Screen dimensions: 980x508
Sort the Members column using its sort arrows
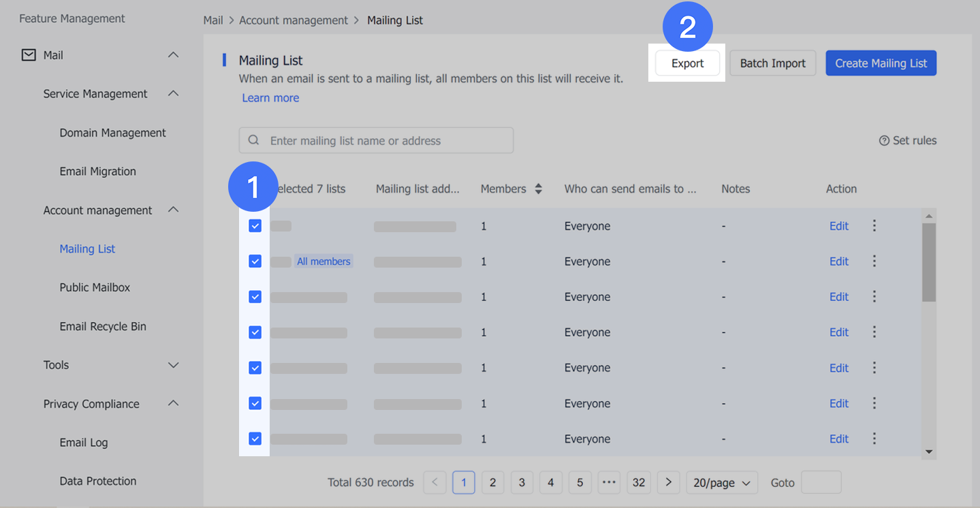pyautogui.click(x=538, y=189)
